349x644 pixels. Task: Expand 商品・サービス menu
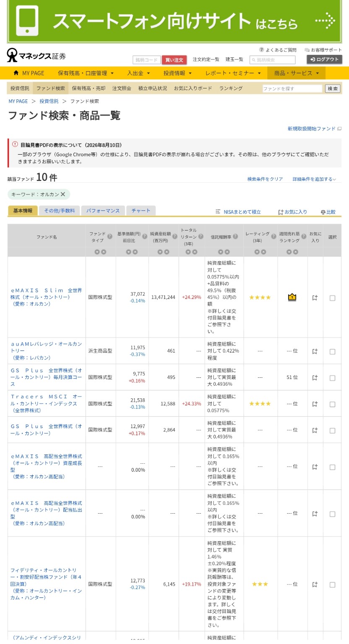(297, 73)
